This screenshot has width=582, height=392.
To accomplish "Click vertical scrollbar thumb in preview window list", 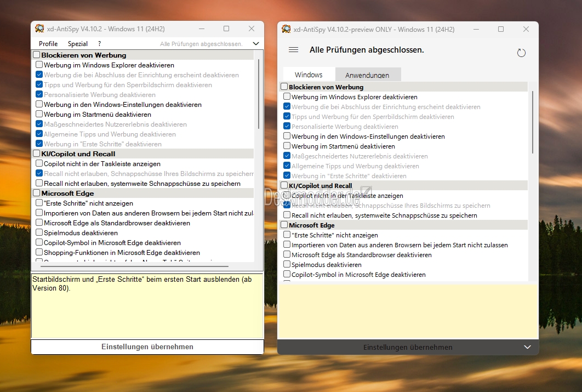I will pyautogui.click(x=533, y=122).
